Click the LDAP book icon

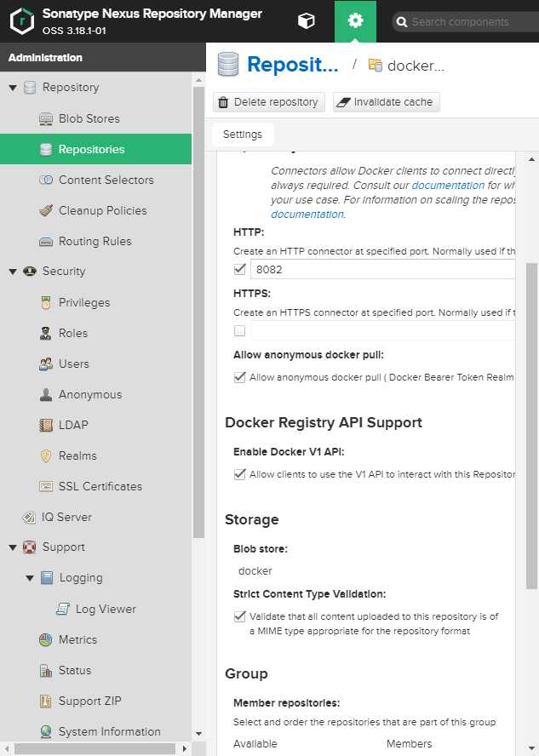46,426
